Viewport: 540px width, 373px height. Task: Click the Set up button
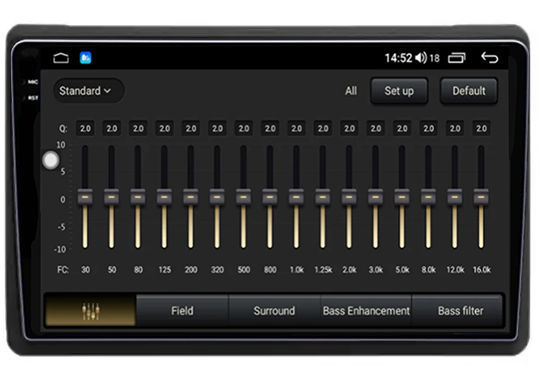pos(399,91)
